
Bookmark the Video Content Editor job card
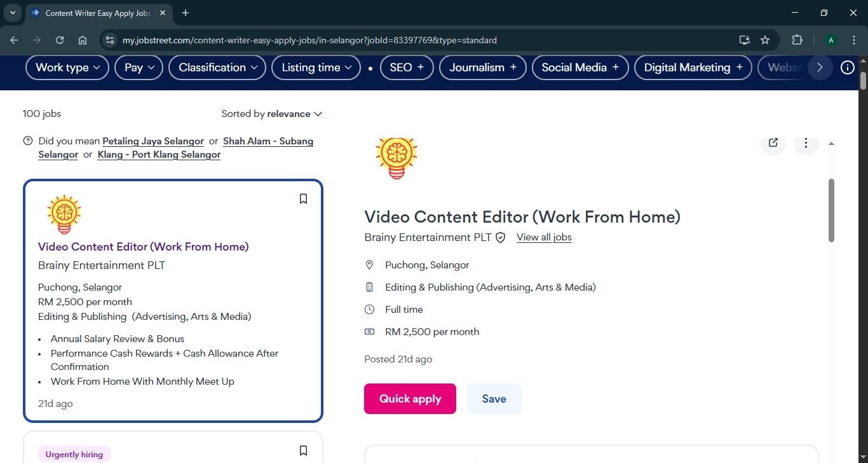303,198
